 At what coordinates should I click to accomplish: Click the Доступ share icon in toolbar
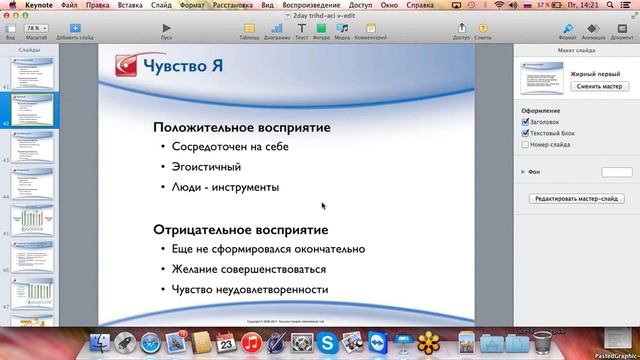pos(461,28)
